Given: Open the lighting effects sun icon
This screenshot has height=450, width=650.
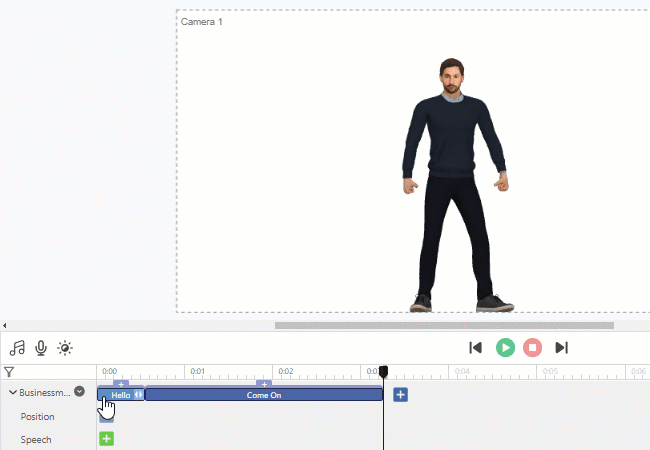Looking at the screenshot, I should point(65,348).
